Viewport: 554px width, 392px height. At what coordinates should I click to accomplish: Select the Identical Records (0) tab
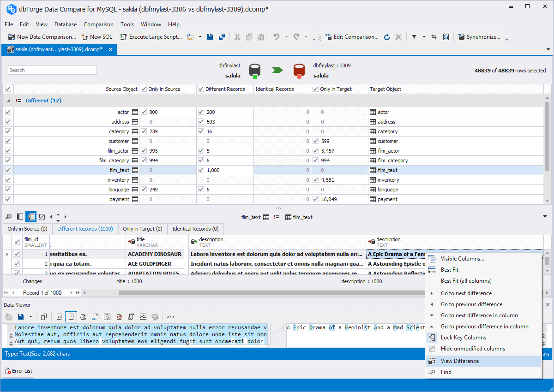tap(195, 229)
